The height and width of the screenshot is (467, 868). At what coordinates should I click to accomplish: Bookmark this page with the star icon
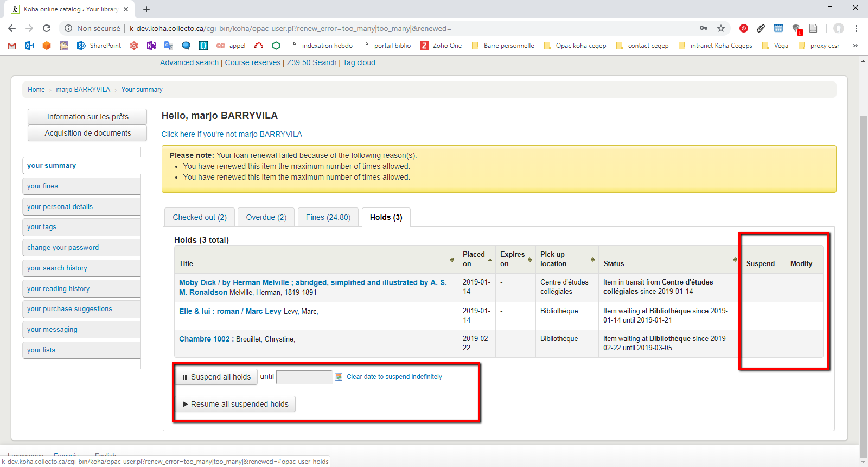click(721, 28)
